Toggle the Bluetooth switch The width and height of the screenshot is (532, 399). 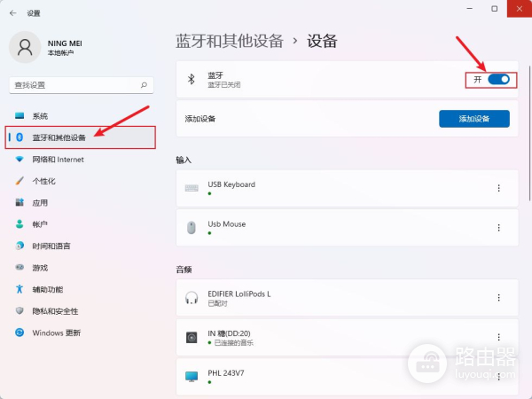498,80
